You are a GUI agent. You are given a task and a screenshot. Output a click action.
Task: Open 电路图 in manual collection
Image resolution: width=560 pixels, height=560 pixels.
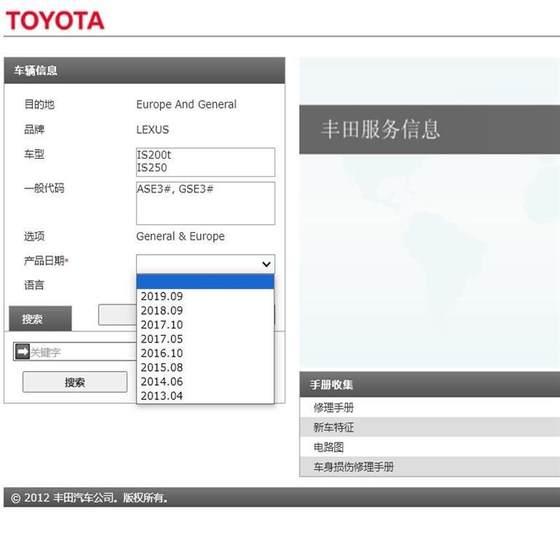(430, 447)
